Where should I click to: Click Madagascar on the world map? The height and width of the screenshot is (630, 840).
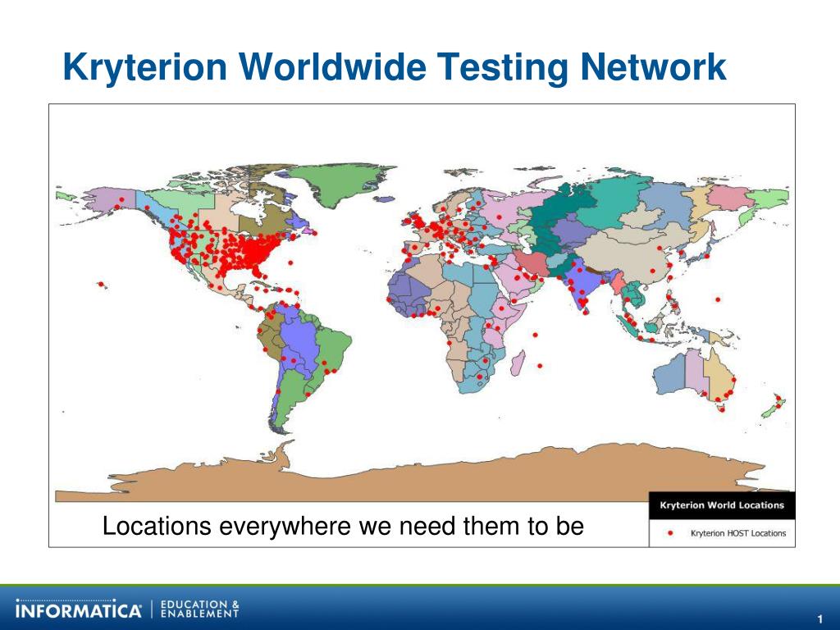click(x=518, y=363)
